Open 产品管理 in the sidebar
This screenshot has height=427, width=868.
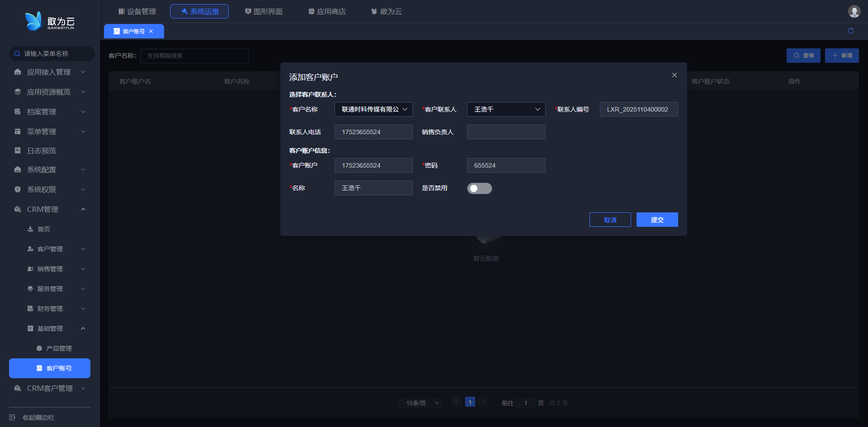click(x=59, y=348)
